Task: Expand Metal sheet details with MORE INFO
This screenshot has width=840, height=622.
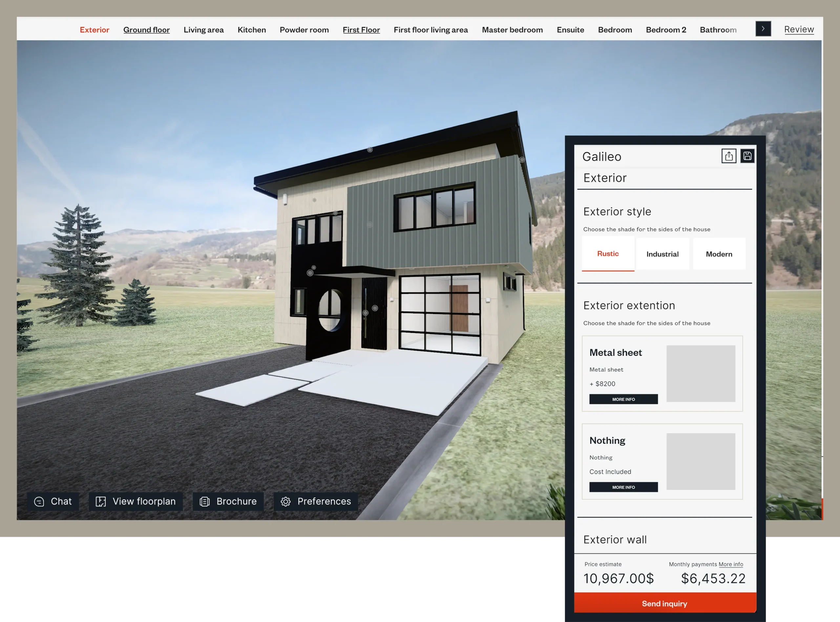Action: [623, 399]
